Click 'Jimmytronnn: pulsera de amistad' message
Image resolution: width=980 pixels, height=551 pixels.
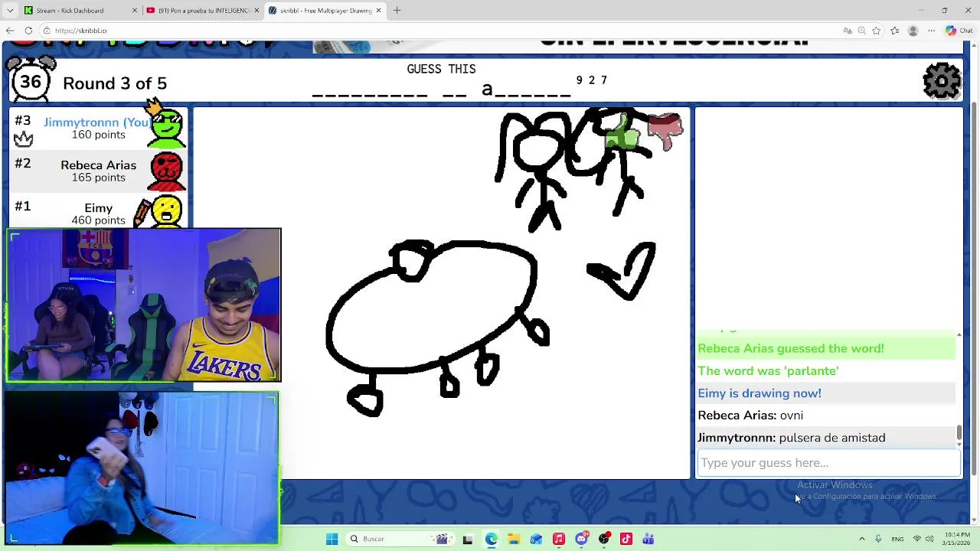click(x=791, y=438)
